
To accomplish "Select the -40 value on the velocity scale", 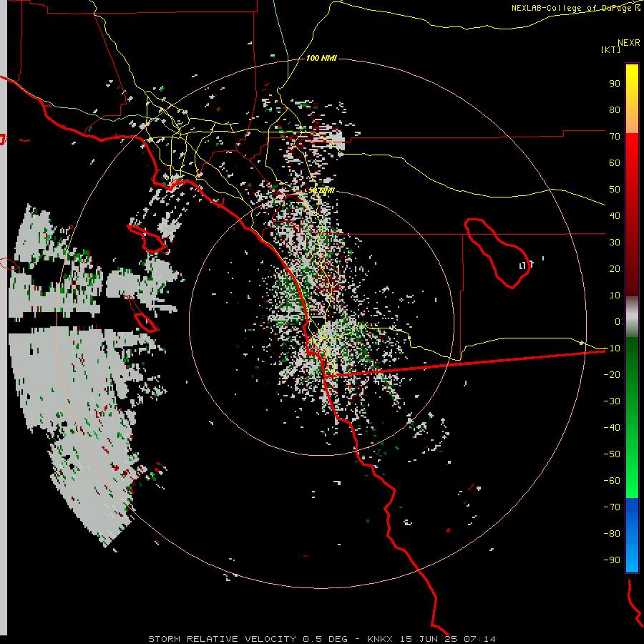I will (x=612, y=428).
